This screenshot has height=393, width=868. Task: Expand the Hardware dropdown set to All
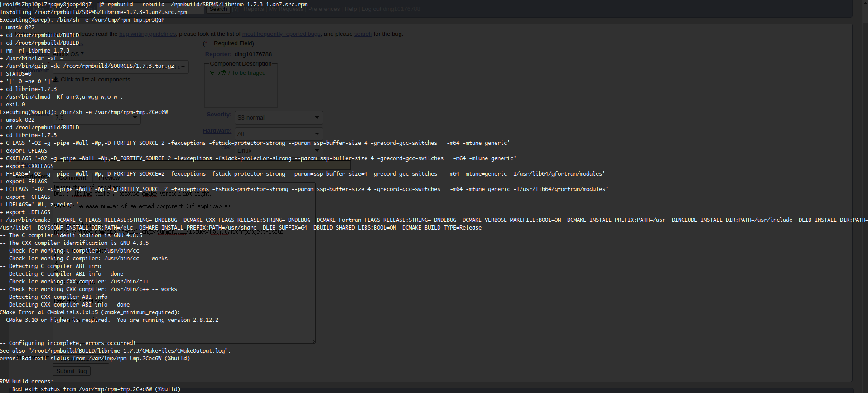point(278,134)
